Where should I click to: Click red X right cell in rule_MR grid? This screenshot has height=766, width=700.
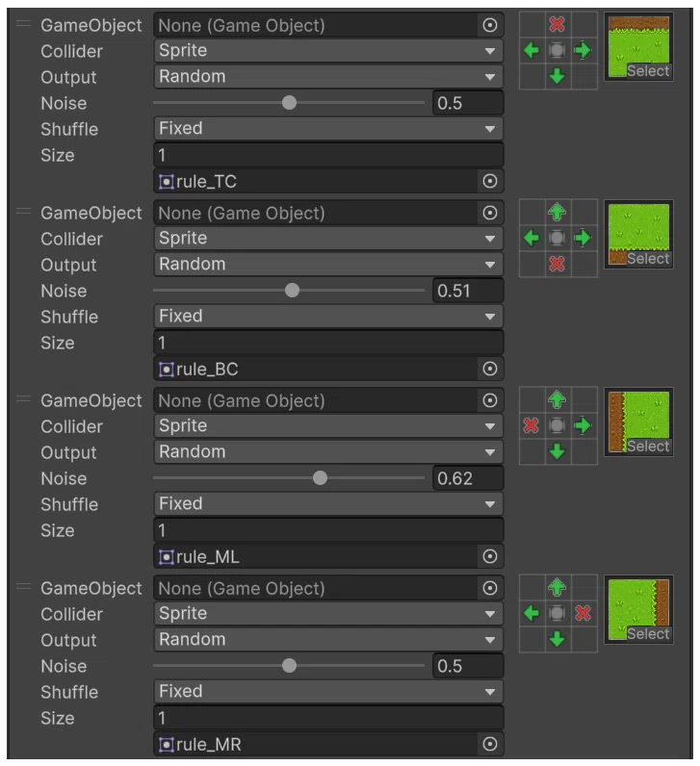(x=583, y=613)
